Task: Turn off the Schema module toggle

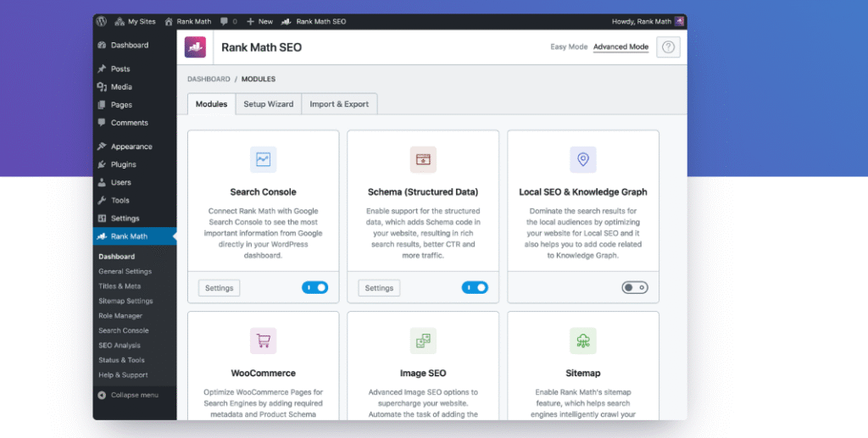Action: [x=475, y=288]
